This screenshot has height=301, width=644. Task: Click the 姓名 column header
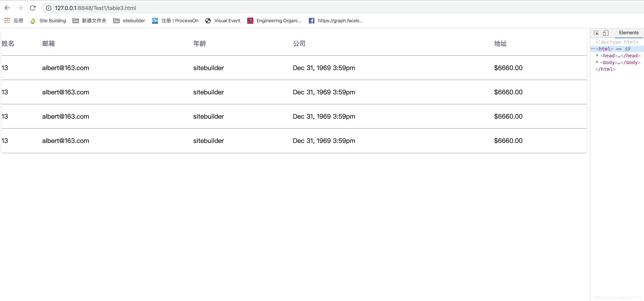tap(8, 43)
